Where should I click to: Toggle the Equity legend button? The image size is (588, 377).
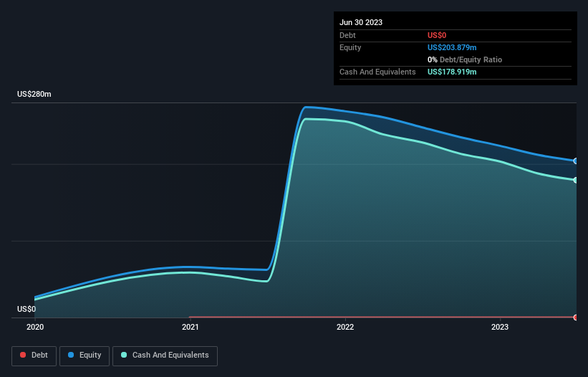point(85,355)
